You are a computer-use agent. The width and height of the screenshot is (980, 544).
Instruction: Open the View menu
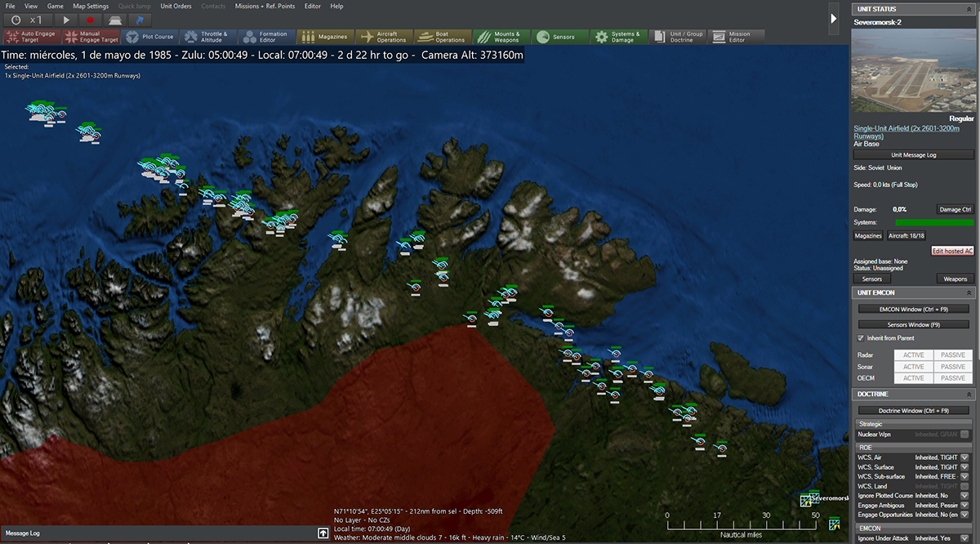coord(31,6)
